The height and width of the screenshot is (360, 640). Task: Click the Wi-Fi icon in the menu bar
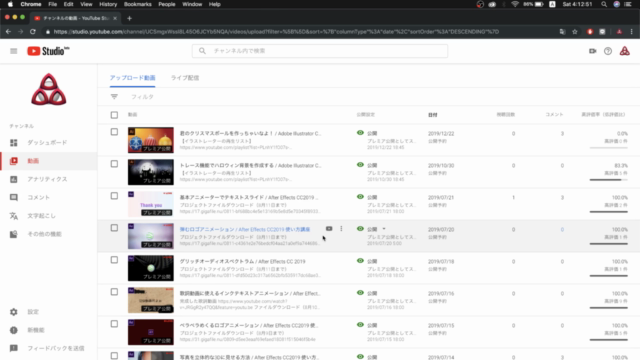[x=515, y=4]
